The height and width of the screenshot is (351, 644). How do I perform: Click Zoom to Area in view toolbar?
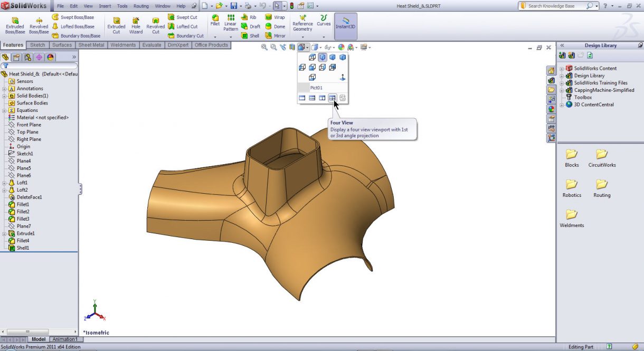pos(273,48)
